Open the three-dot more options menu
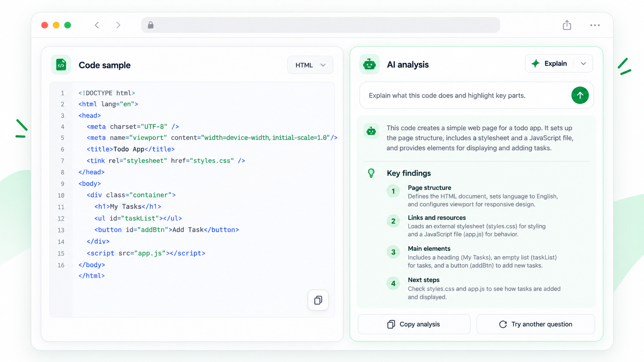 click(x=595, y=25)
